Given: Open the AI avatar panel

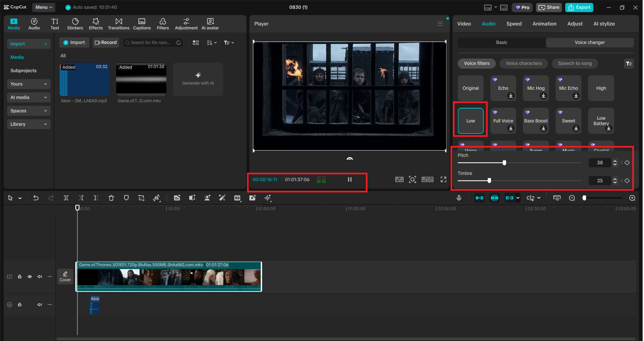Looking at the screenshot, I should [210, 24].
